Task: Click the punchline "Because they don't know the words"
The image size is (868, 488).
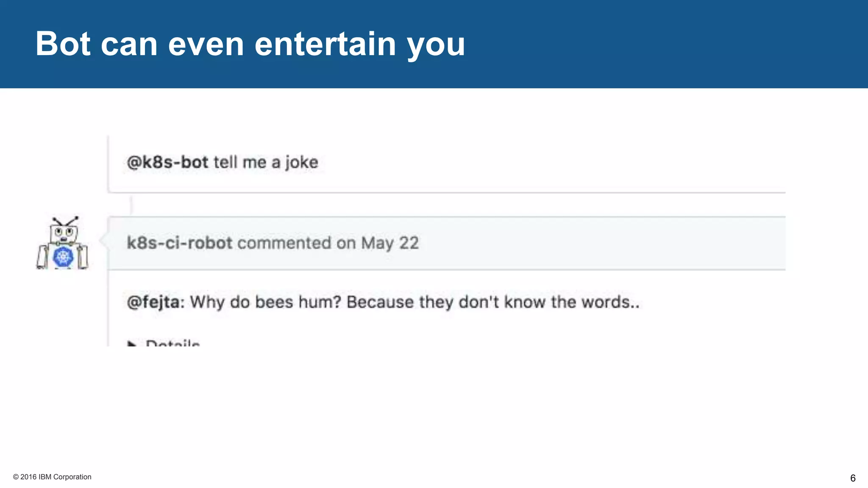Action: (x=487, y=302)
